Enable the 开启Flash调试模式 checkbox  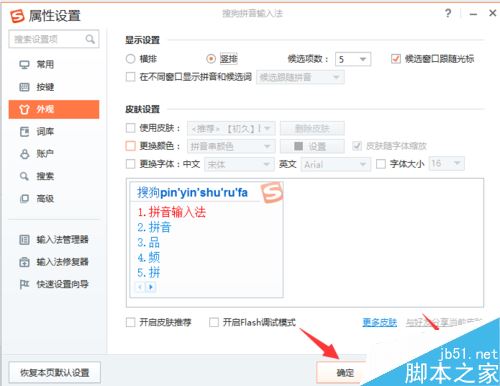[214, 322]
